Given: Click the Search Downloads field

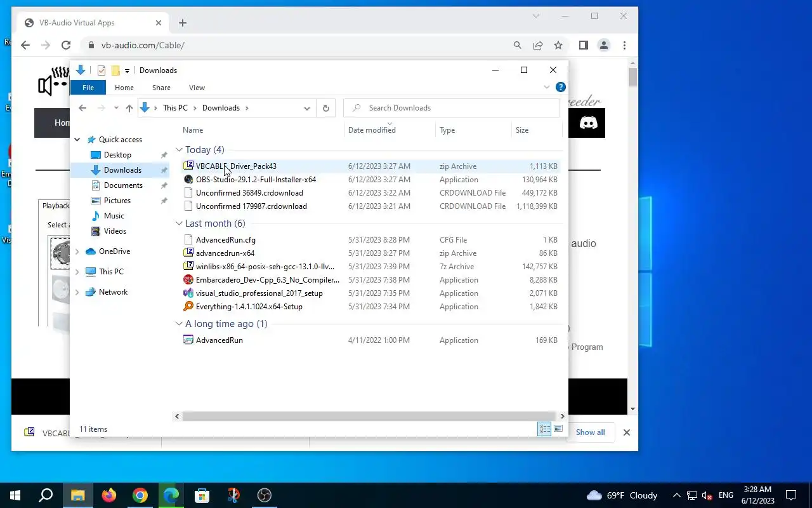Looking at the screenshot, I should coord(452,108).
